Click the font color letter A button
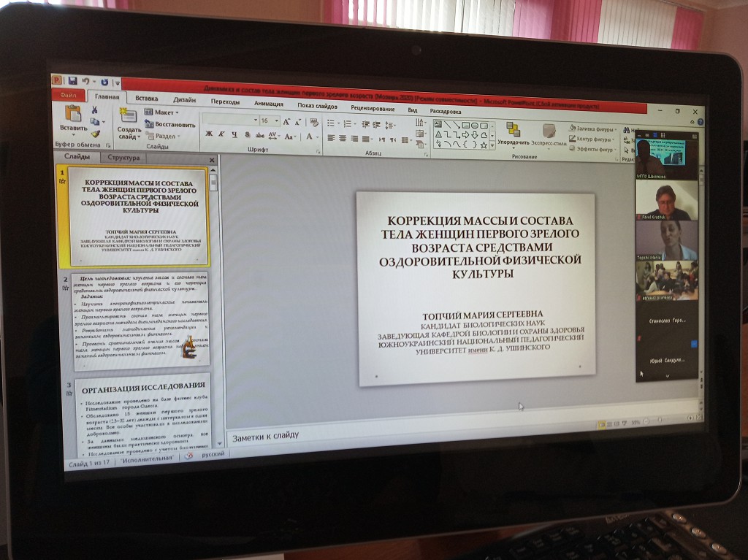This screenshot has width=748, height=560. coord(310,137)
